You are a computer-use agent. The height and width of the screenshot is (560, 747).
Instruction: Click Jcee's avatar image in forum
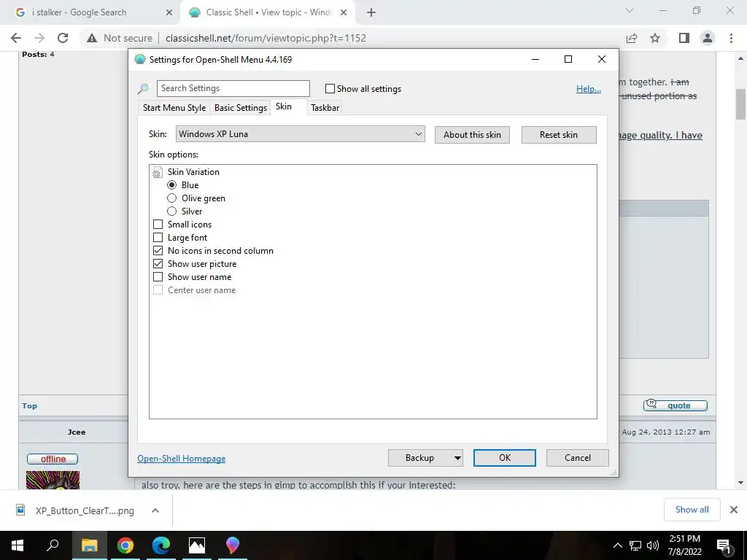(53, 480)
